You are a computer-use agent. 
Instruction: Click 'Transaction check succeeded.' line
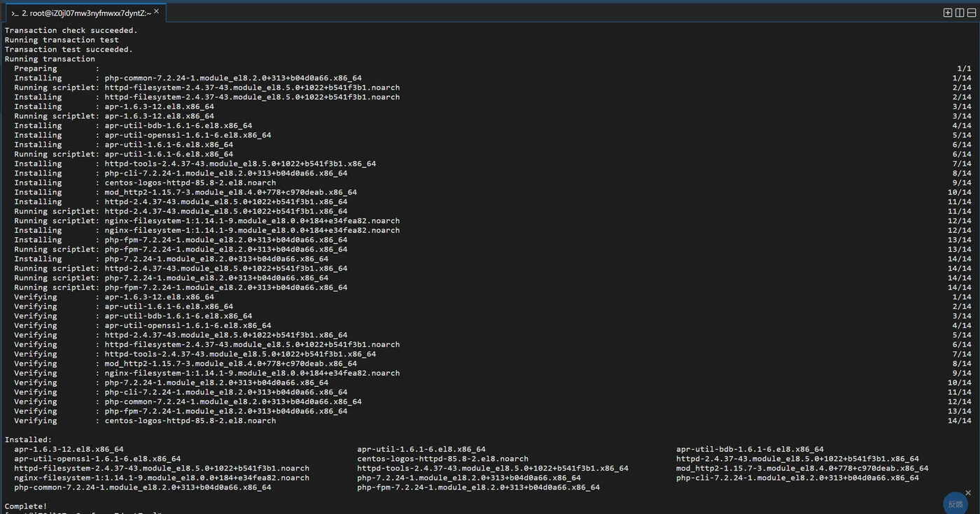tap(71, 30)
